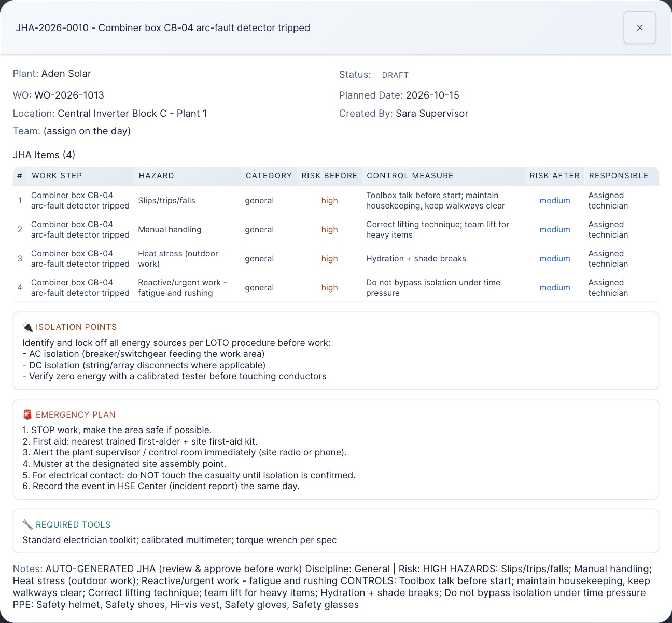Click the ISOLATION POINTS section heading
672x623 pixels.
(x=76, y=327)
